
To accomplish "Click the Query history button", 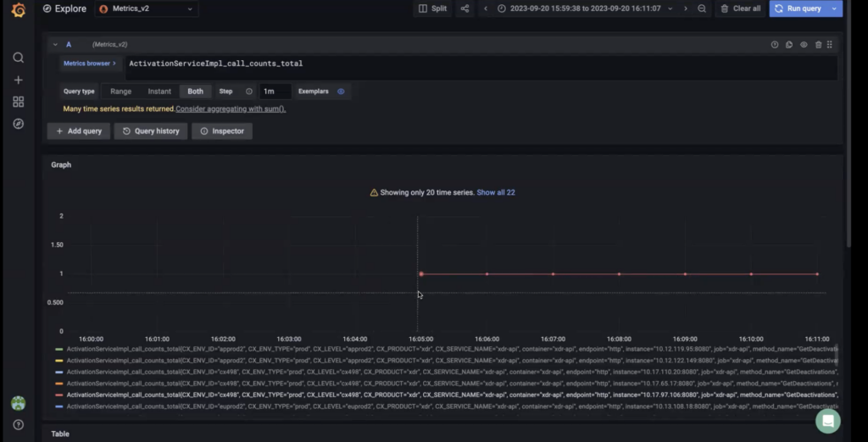I will click(151, 131).
